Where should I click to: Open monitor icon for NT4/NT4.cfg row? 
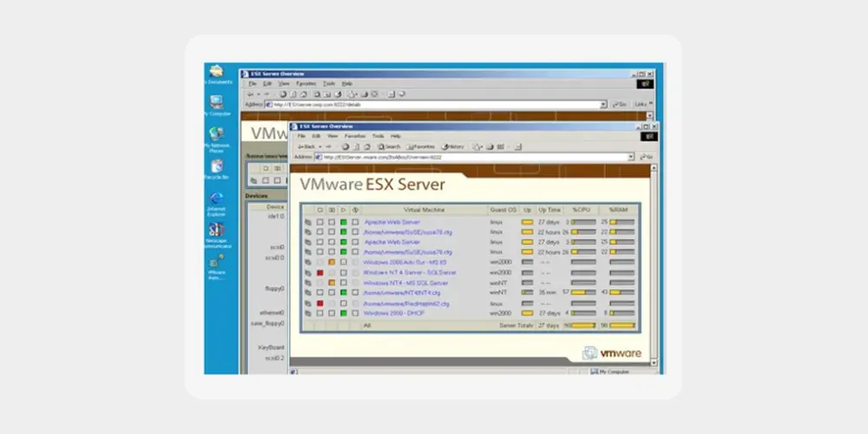(308, 293)
